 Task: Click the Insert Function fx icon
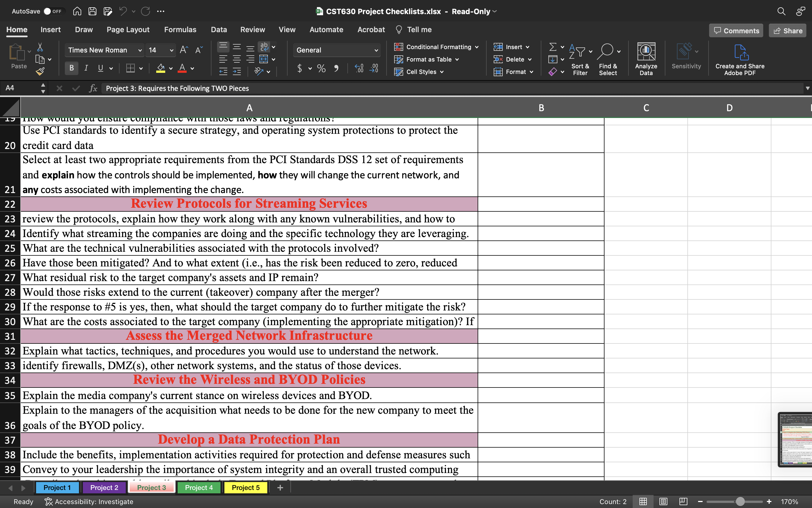point(93,88)
